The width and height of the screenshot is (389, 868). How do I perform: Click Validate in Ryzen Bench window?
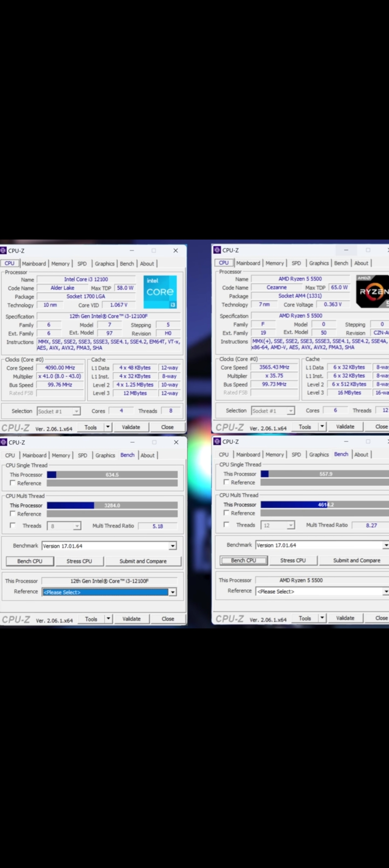click(345, 618)
